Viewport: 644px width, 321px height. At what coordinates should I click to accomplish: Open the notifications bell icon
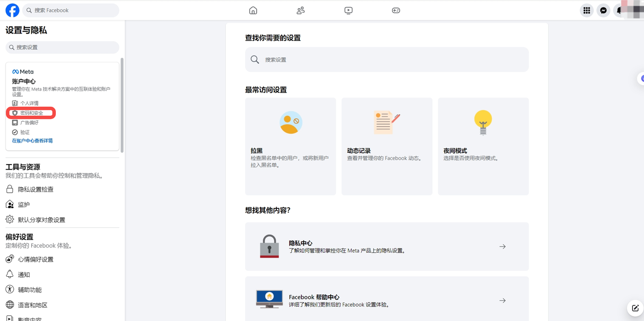click(619, 10)
